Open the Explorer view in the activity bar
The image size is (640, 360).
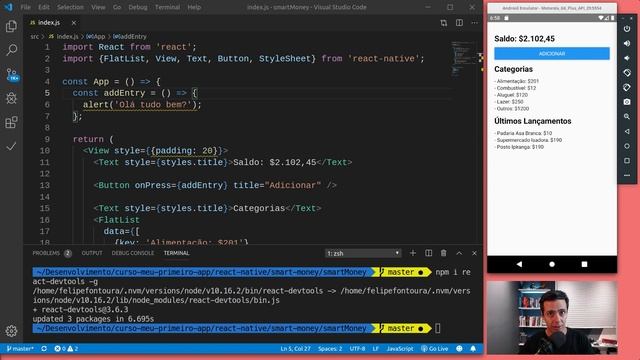pos(11,27)
